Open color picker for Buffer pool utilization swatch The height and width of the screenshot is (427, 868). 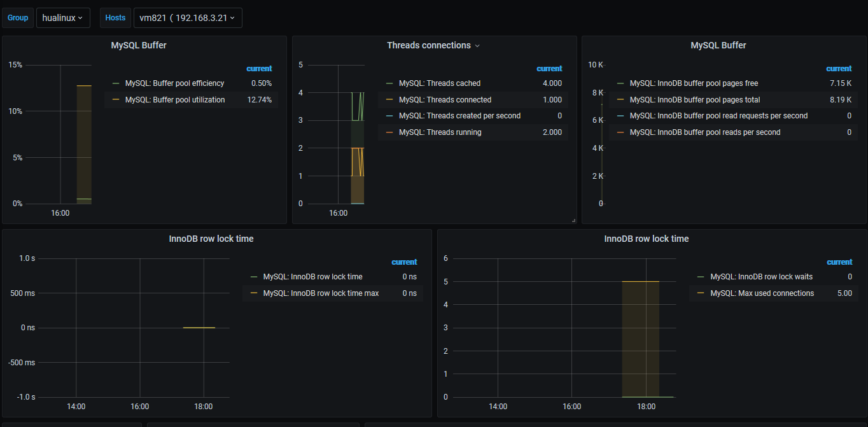[x=115, y=100]
